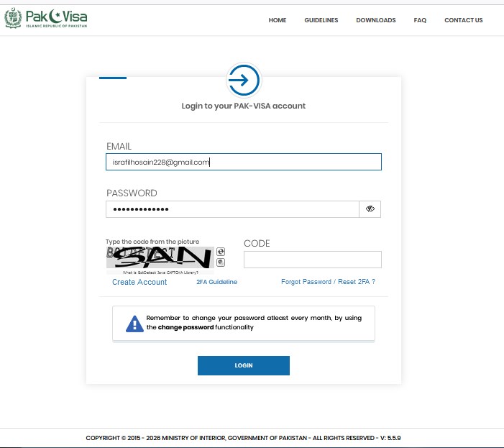The width and height of the screenshot is (504, 448).
Task: Focus the EMAIL input field
Action: pyautogui.click(x=243, y=163)
